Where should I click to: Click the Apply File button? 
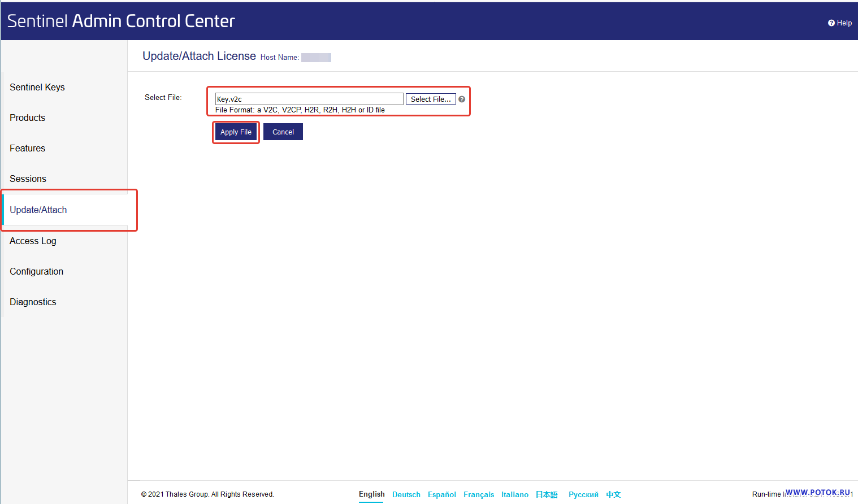pos(236,132)
